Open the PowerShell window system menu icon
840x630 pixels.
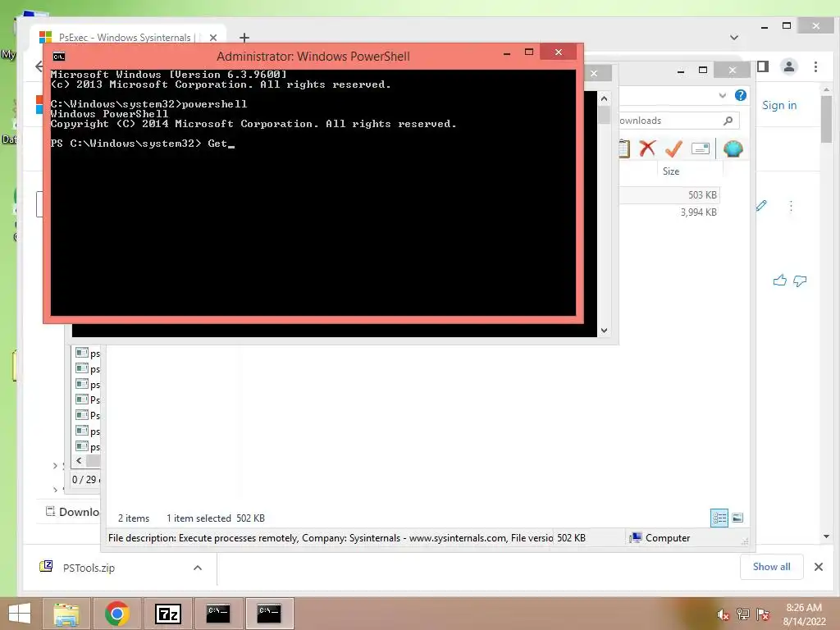(x=59, y=57)
